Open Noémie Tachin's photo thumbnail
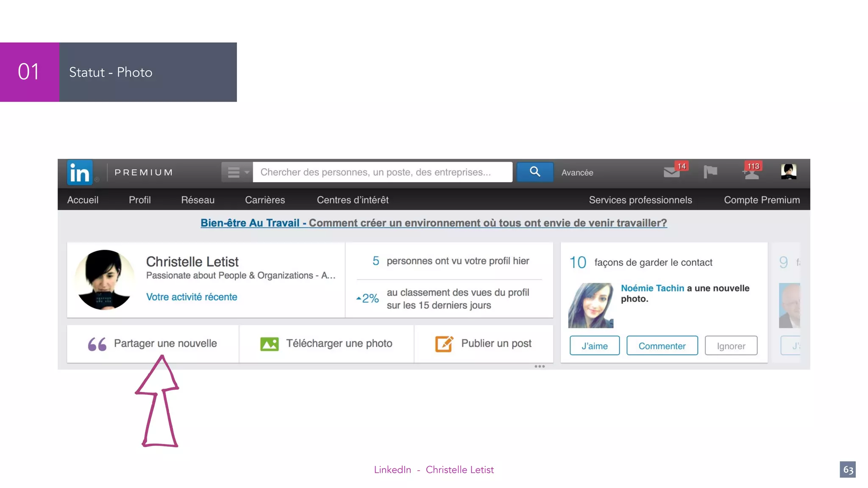 pos(591,305)
